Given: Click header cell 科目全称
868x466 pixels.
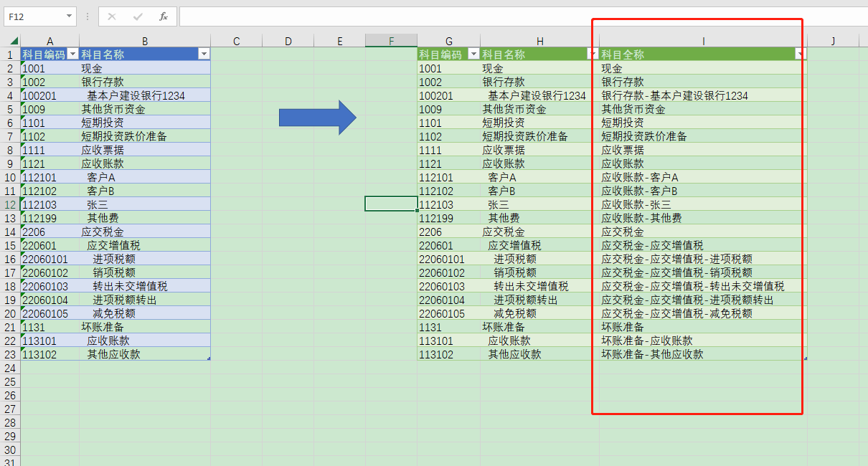Looking at the screenshot, I should (703, 54).
